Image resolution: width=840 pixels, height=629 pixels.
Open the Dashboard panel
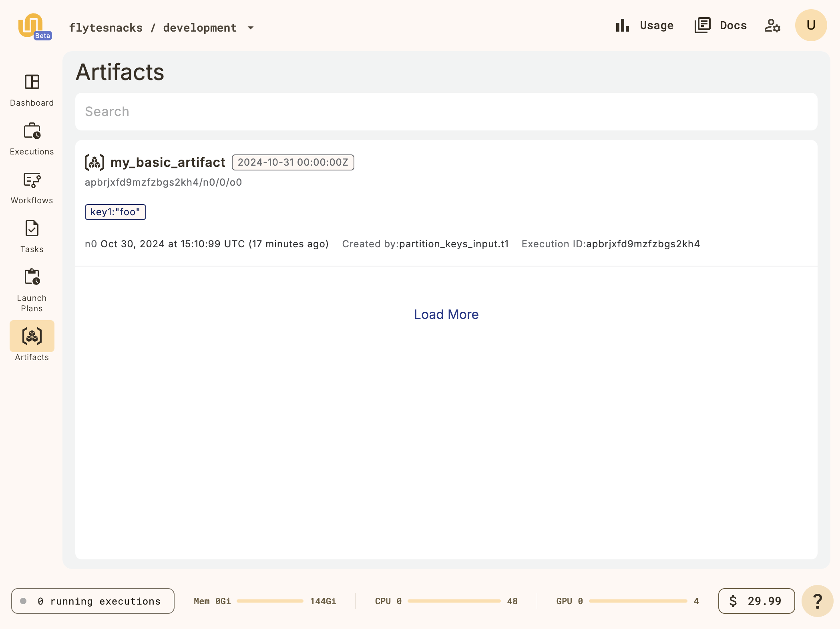click(32, 89)
